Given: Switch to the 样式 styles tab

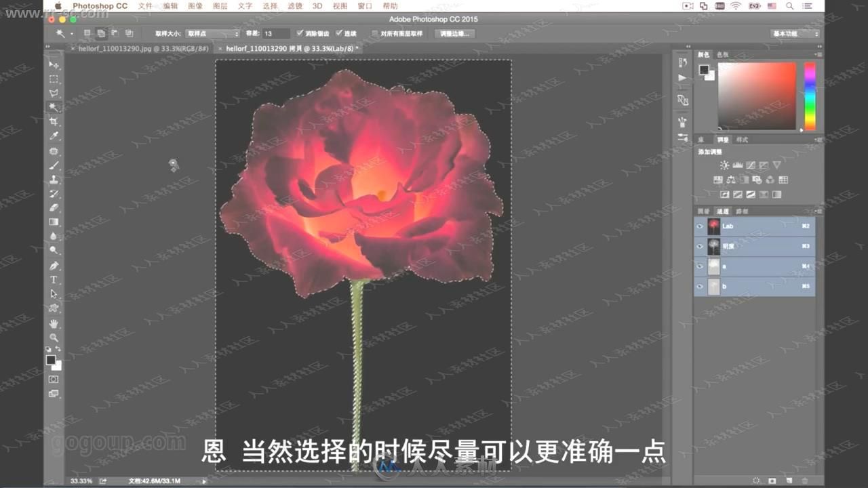Looking at the screenshot, I should [x=742, y=140].
